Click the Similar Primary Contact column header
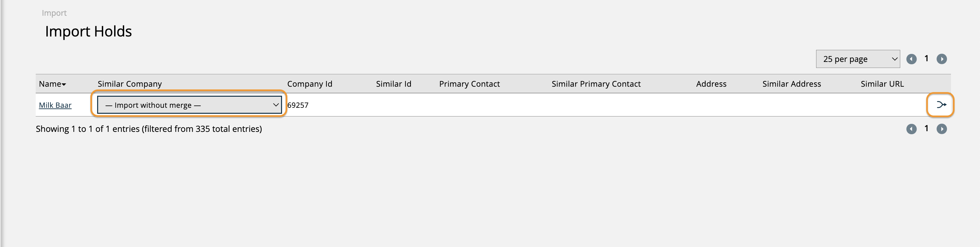The image size is (980, 247). 596,84
